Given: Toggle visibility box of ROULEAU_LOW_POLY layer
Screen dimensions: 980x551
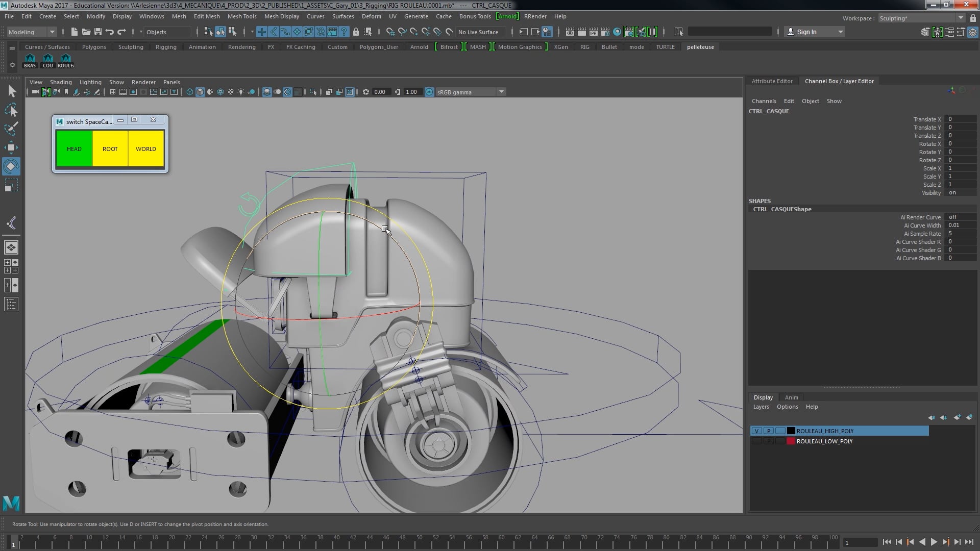Looking at the screenshot, I should (x=756, y=441).
